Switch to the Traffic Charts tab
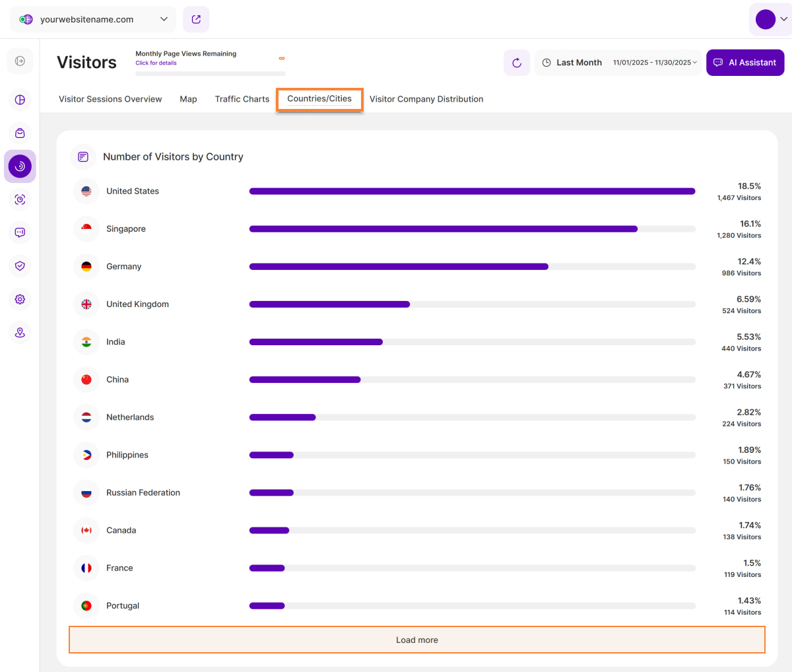This screenshot has height=672, width=792. [242, 99]
